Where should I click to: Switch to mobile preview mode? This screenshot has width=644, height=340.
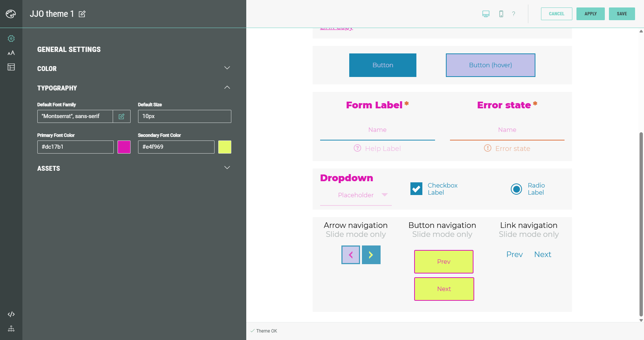click(501, 14)
